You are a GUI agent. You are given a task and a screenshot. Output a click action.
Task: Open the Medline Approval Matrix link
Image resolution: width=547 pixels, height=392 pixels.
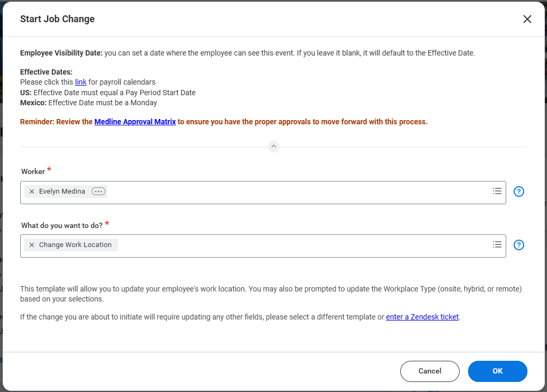click(x=135, y=122)
